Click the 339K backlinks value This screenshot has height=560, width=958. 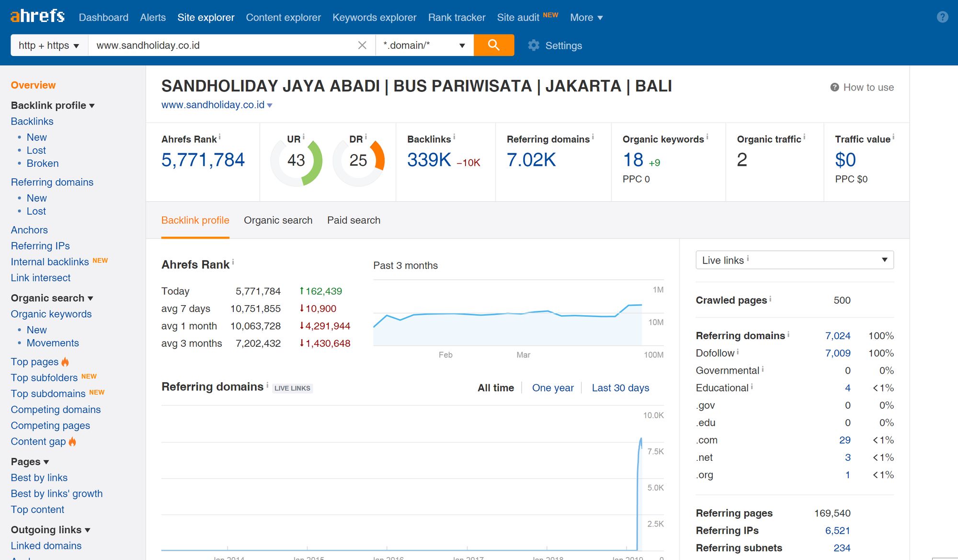[429, 160]
